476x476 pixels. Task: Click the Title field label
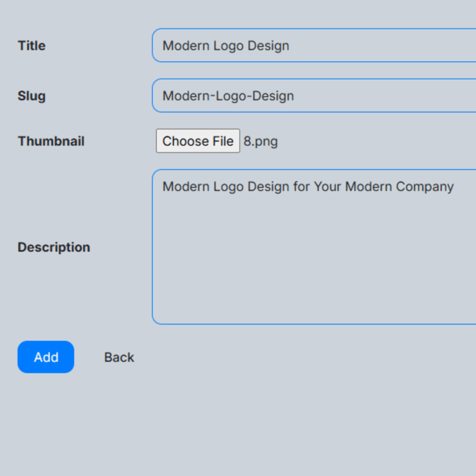point(32,46)
